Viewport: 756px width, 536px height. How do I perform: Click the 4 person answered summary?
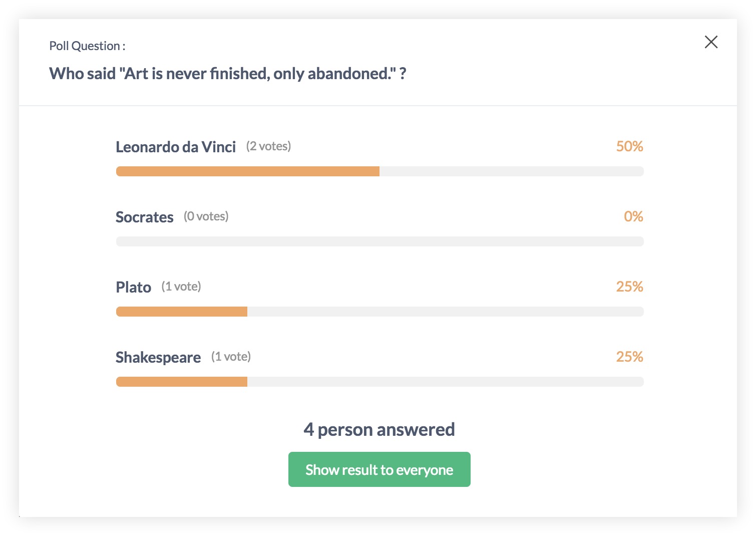pos(379,429)
